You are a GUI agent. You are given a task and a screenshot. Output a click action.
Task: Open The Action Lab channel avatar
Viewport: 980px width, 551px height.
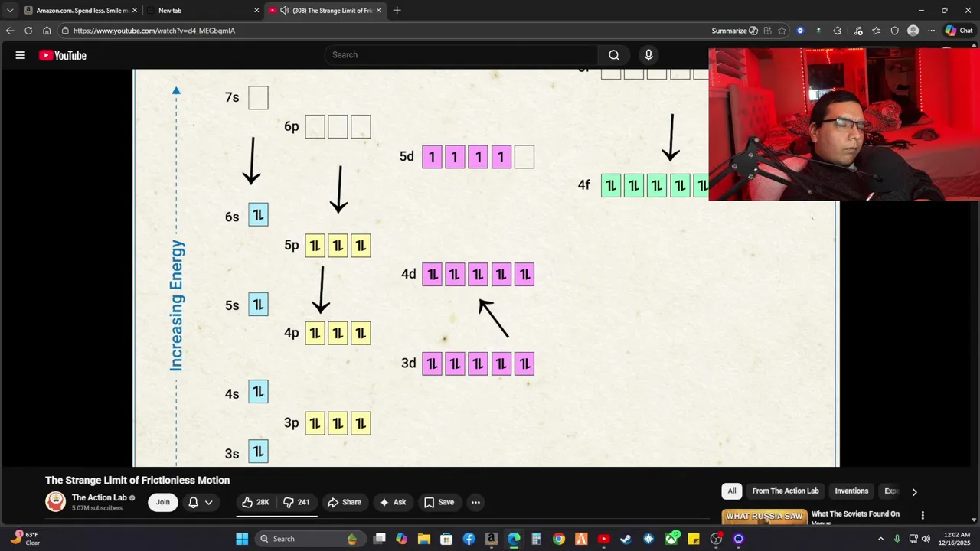pyautogui.click(x=55, y=502)
